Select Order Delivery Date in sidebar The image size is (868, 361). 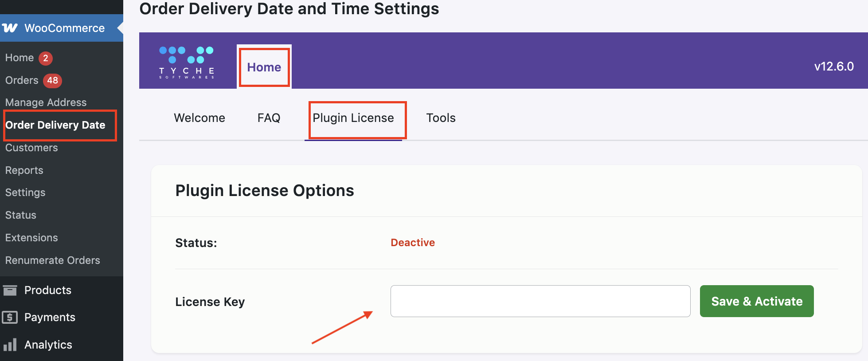pyautogui.click(x=55, y=125)
